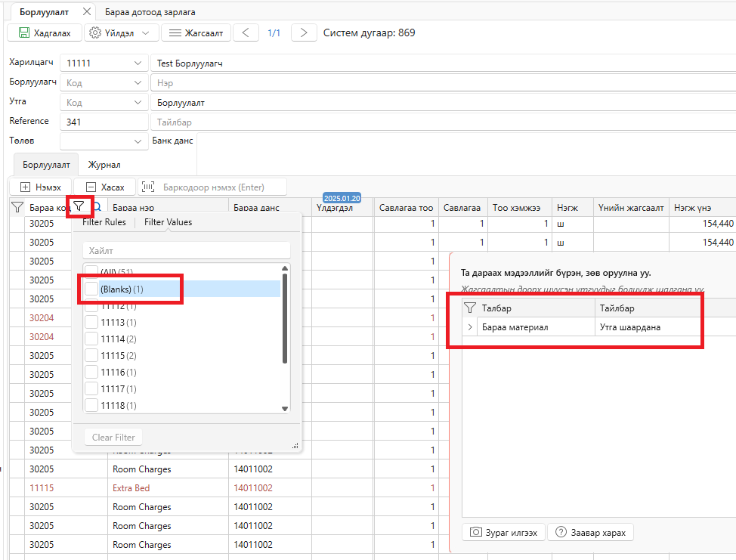The height and width of the screenshot is (560, 736).
Task: Click the barcode icon
Action: coord(148,187)
